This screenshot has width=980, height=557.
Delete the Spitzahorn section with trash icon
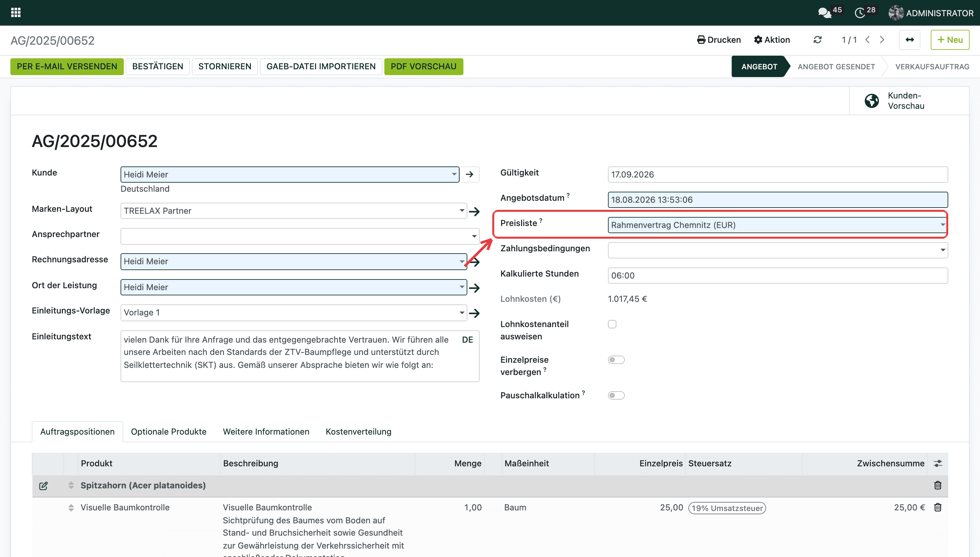pyautogui.click(x=938, y=485)
